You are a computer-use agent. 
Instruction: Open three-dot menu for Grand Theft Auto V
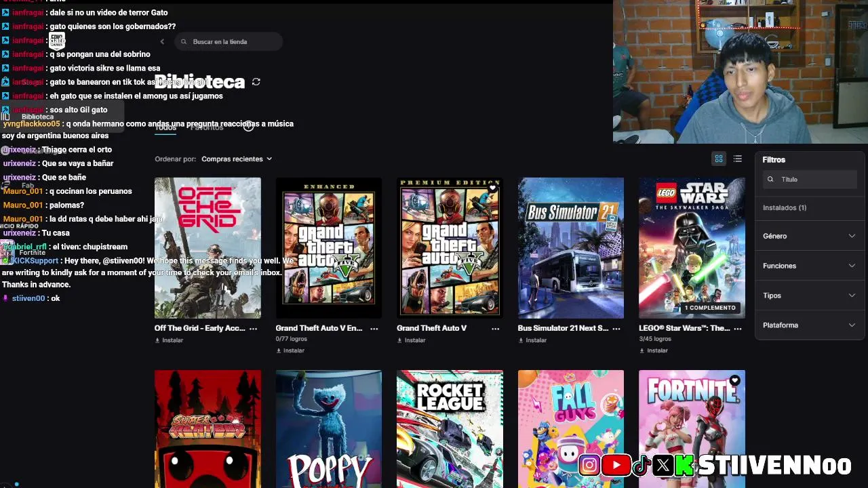pos(495,329)
